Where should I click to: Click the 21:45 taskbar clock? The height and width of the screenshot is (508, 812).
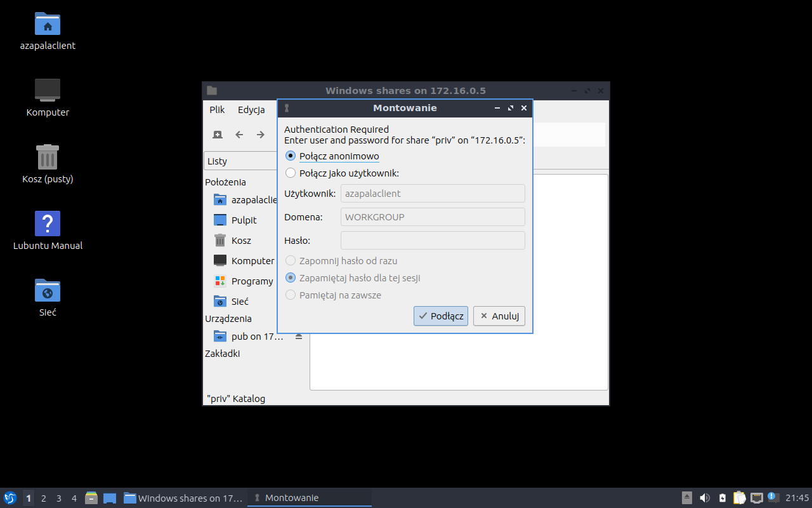(x=797, y=498)
